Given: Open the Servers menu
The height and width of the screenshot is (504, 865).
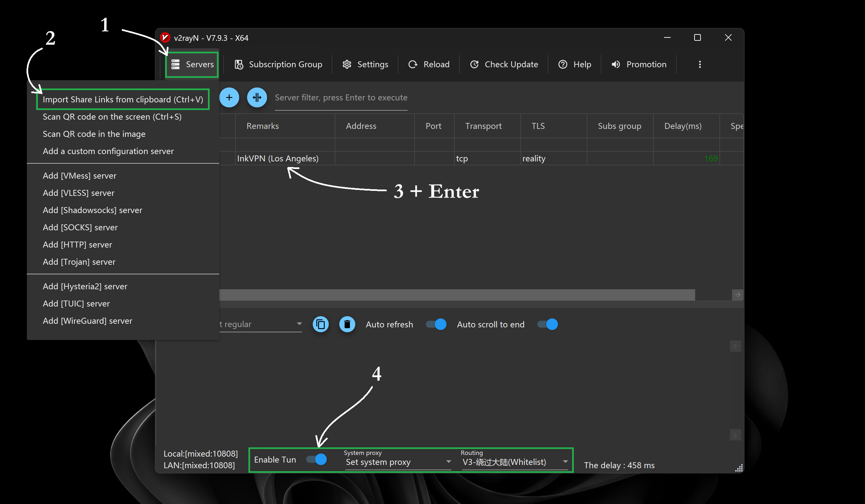Looking at the screenshot, I should pyautogui.click(x=192, y=65).
